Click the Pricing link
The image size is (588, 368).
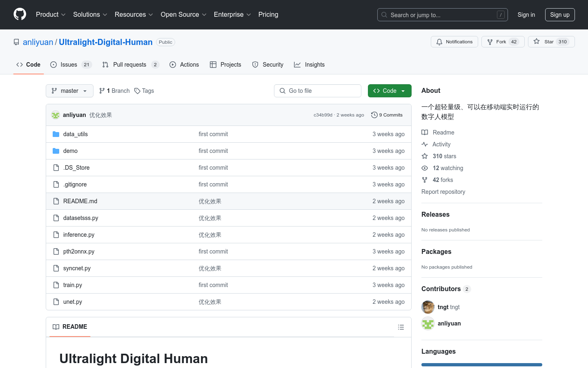268,14
